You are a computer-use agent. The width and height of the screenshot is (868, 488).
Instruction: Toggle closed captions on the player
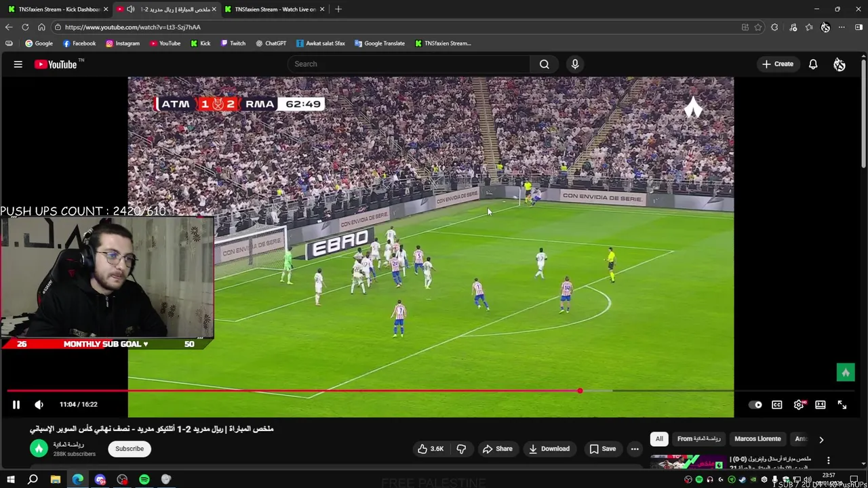[777, 405]
